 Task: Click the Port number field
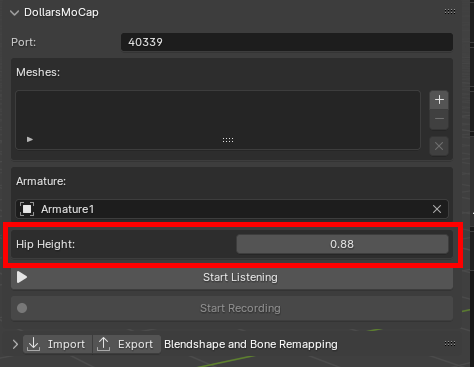(x=287, y=42)
